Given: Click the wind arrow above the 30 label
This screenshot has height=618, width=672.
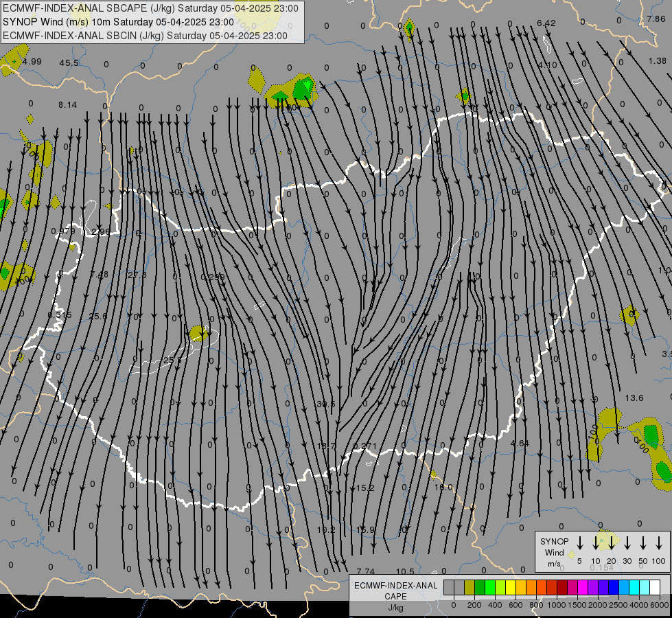Looking at the screenshot, I should point(627,542).
